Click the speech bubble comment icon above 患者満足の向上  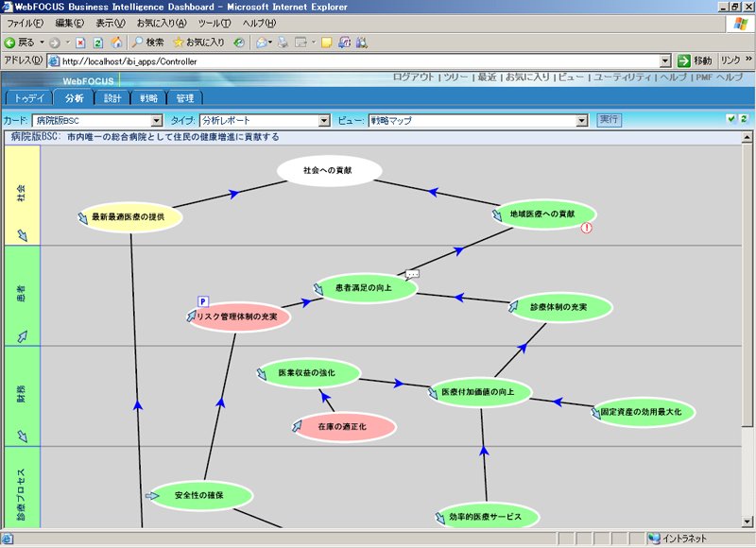pos(412,274)
